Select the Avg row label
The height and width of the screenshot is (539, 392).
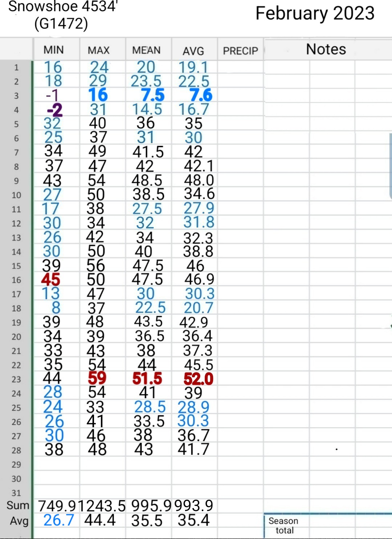19,521
